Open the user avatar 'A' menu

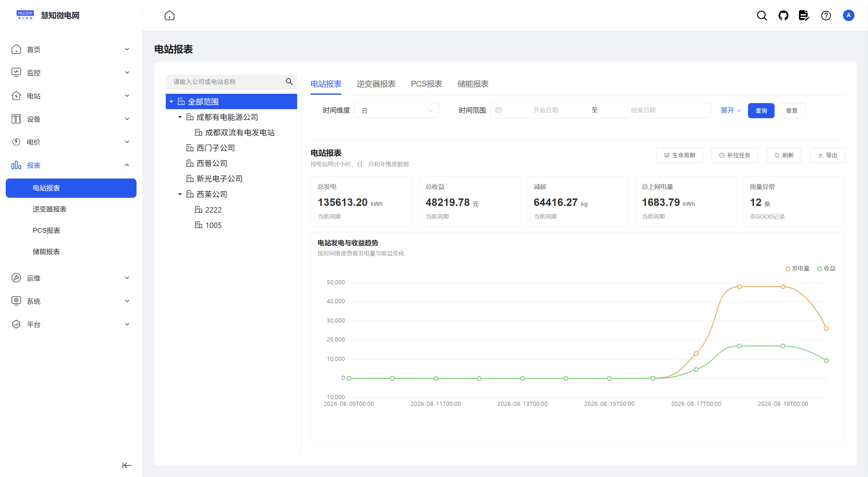click(x=848, y=15)
